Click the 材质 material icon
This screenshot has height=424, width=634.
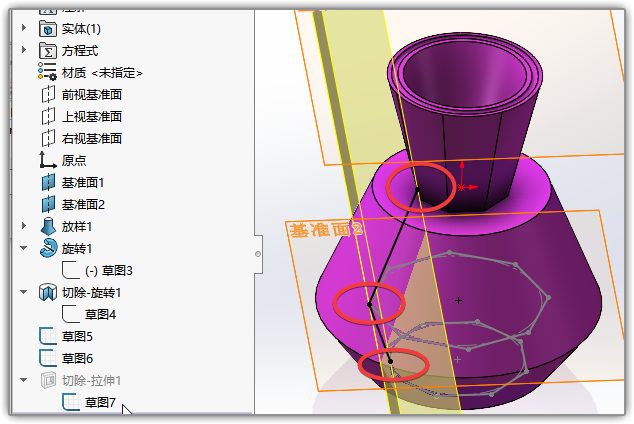tap(47, 72)
